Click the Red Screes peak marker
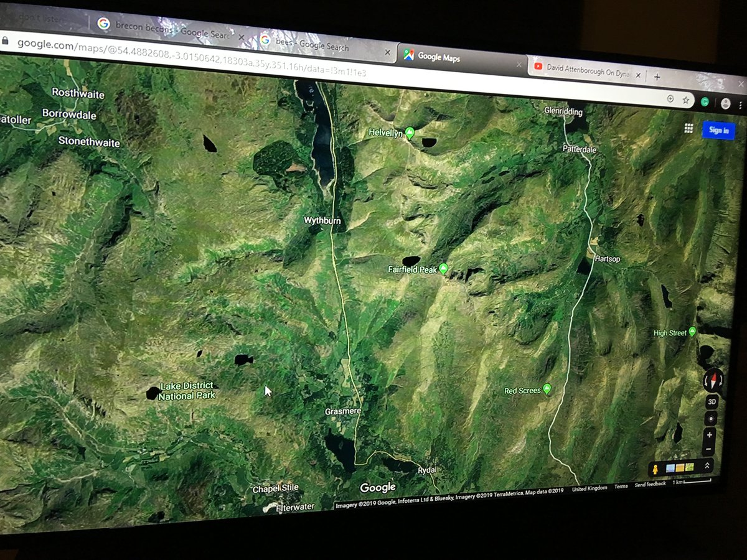The width and height of the screenshot is (747, 560). tap(547, 389)
